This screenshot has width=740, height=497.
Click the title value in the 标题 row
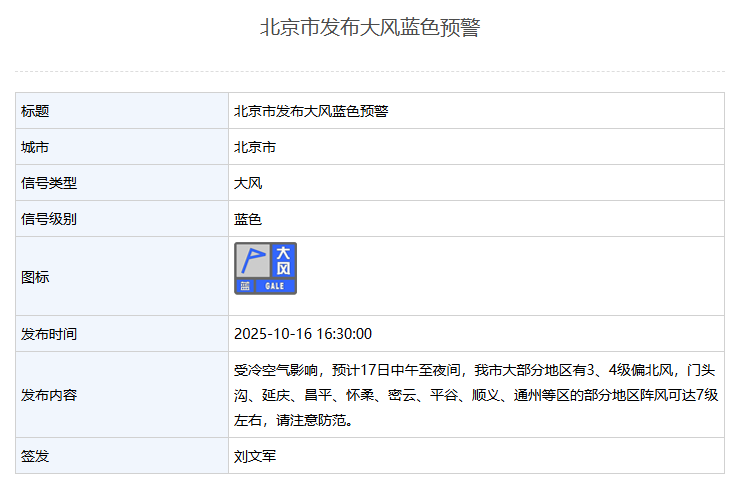coord(310,111)
